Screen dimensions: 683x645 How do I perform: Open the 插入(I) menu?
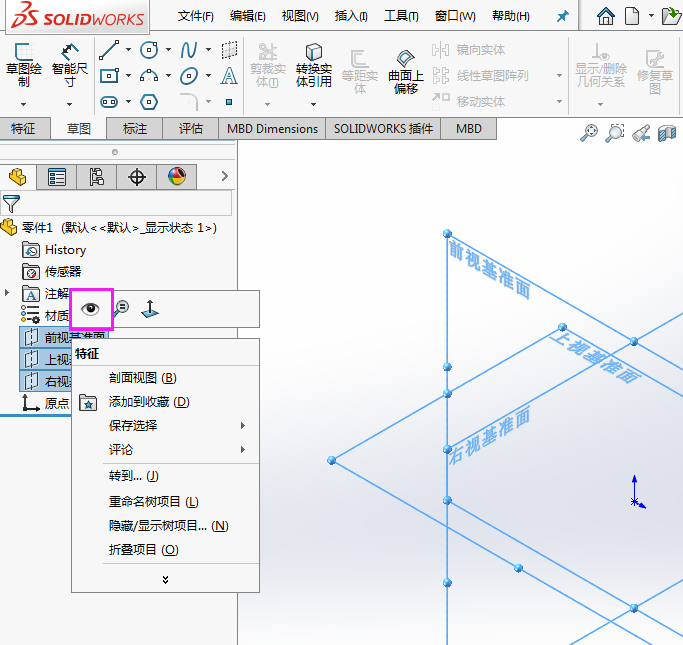351,17
